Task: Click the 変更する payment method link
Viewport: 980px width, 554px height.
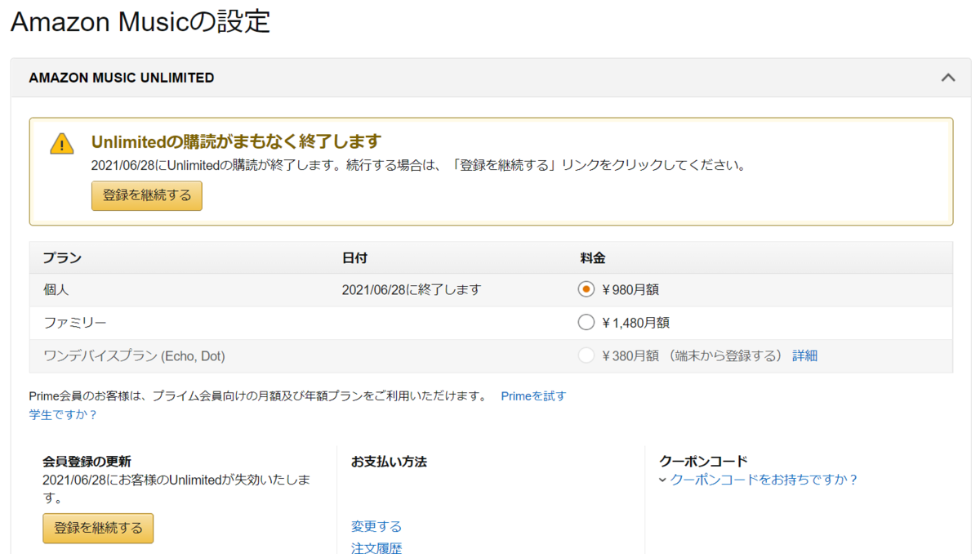Action: point(376,527)
